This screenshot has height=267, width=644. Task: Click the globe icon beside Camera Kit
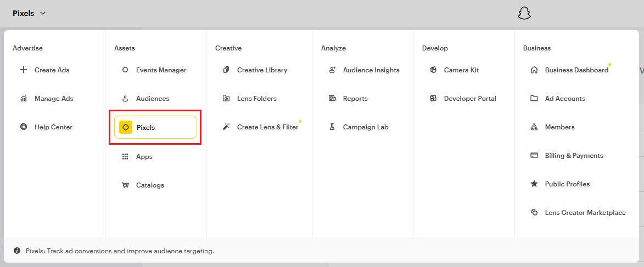[x=433, y=70]
